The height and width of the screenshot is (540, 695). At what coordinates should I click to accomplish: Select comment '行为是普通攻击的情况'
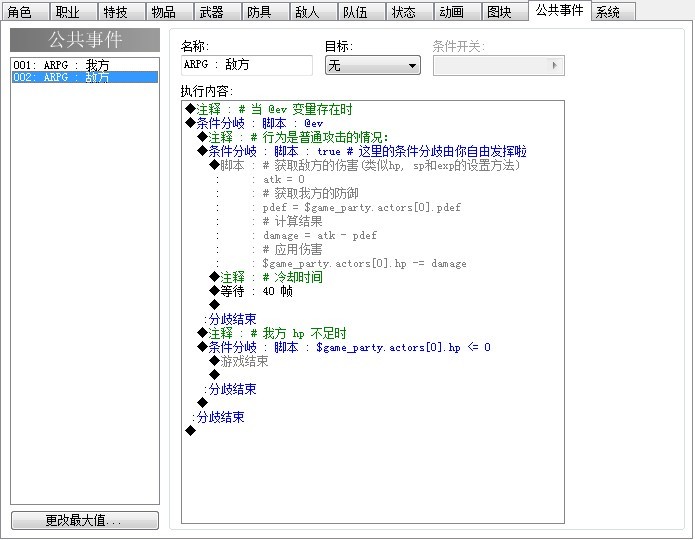pos(293,137)
